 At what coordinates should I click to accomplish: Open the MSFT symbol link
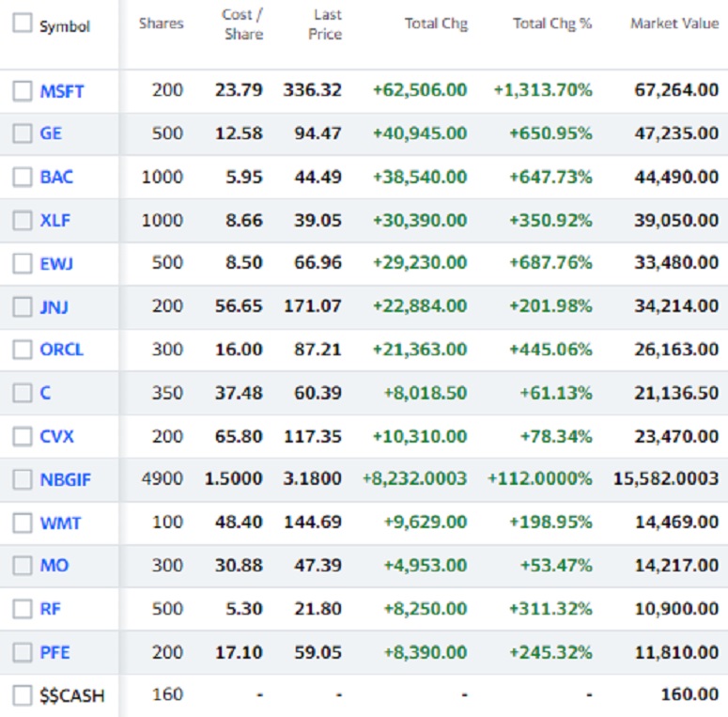tap(62, 91)
